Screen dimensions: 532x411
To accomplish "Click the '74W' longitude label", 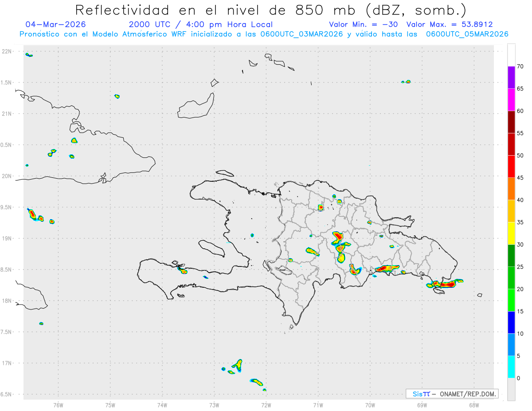I will click(x=162, y=405).
